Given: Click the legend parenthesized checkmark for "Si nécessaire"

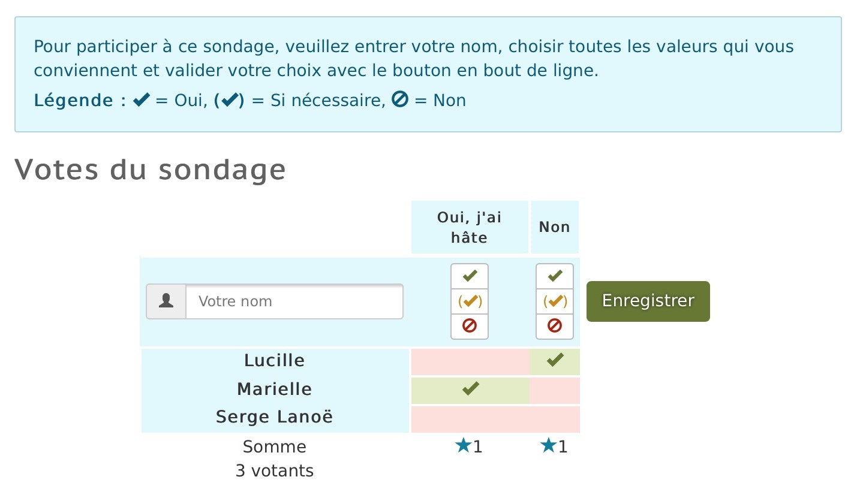Looking at the screenshot, I should [x=229, y=100].
